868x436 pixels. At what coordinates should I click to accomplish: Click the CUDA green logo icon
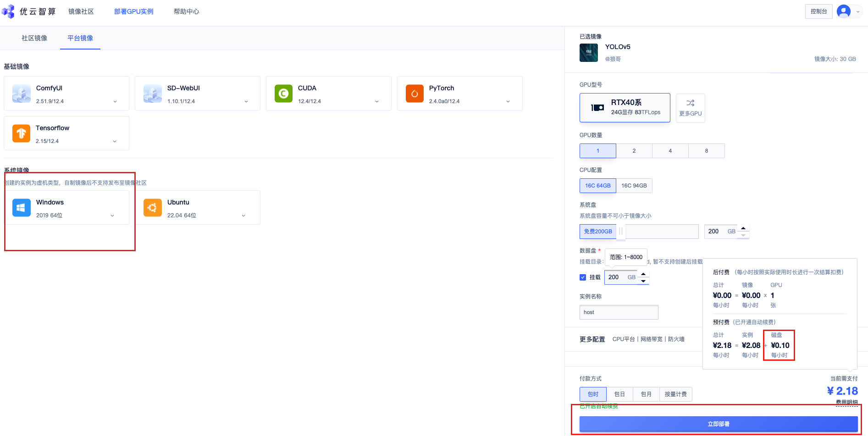tap(283, 94)
